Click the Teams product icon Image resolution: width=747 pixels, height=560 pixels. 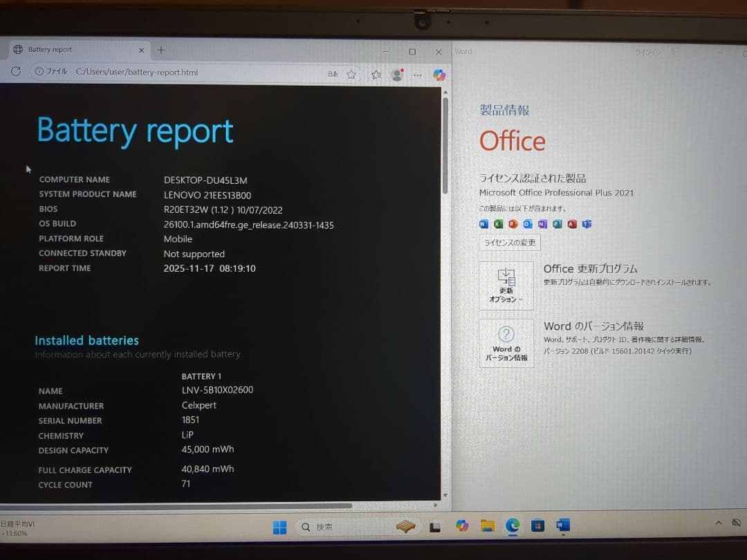[587, 224]
